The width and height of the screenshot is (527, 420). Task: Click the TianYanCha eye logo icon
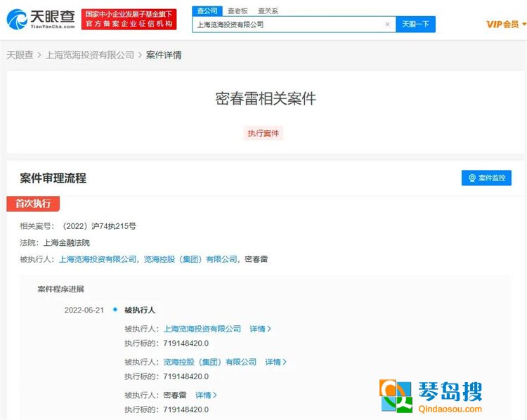[17, 19]
